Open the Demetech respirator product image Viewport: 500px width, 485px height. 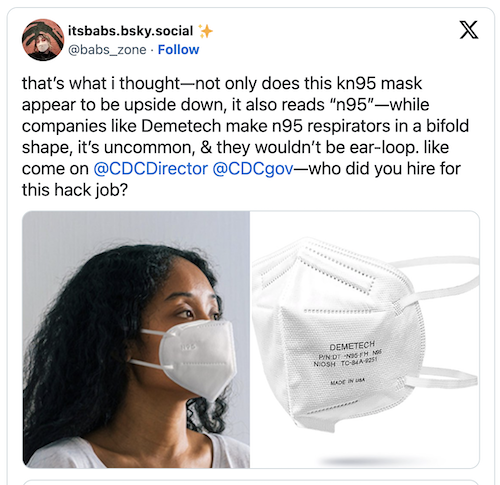(x=365, y=339)
